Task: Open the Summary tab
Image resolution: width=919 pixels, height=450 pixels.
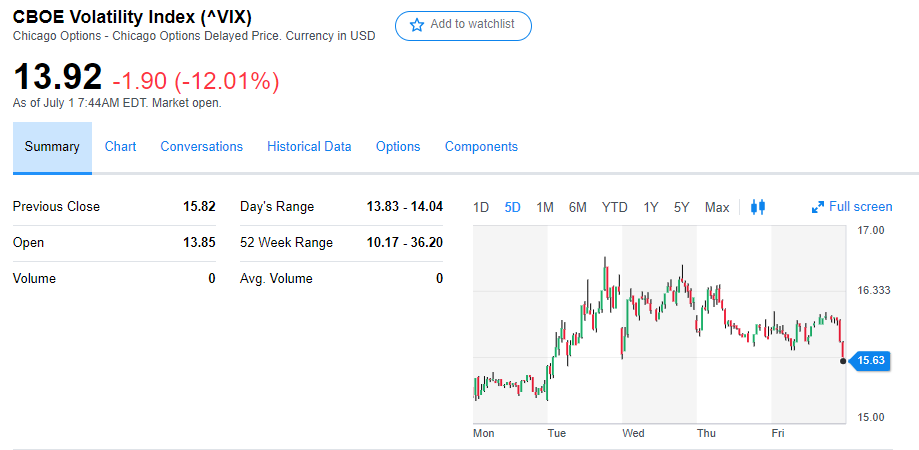Action: click(52, 147)
